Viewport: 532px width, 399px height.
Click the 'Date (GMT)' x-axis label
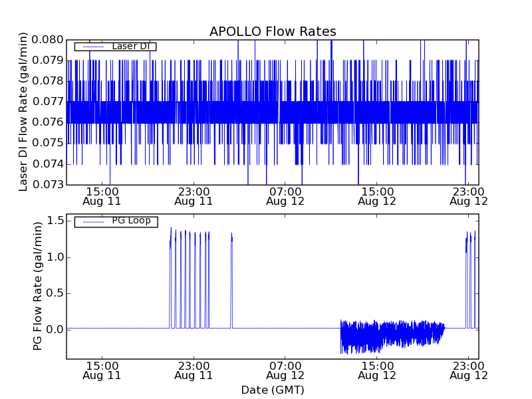coord(273,390)
